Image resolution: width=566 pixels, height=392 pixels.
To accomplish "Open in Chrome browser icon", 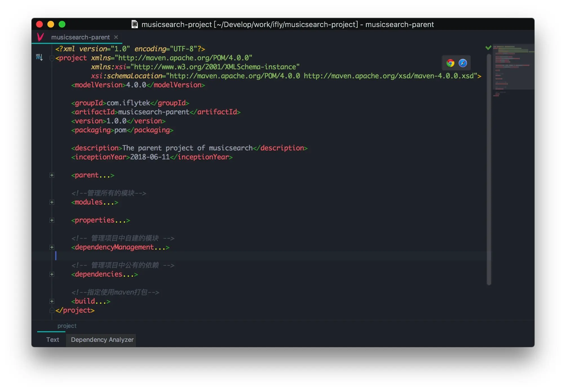I will point(450,63).
